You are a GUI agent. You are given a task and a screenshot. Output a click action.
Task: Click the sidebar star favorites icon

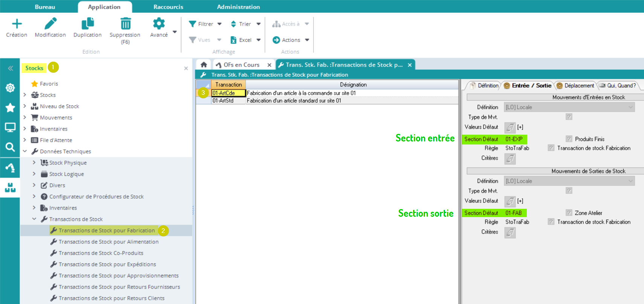click(10, 108)
